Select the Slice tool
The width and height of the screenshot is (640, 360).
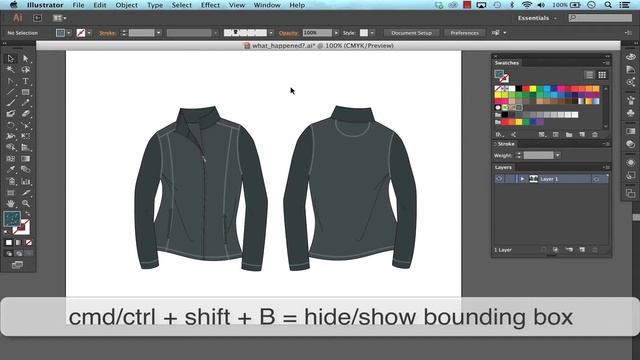pyautogui.click(x=25, y=192)
